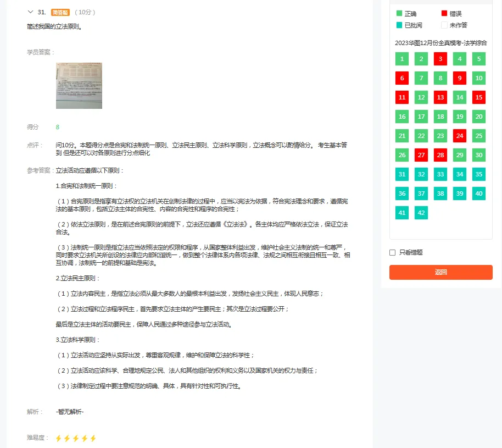The image size is (502, 448).
Task: Open graded question 33
Action: (x=440, y=174)
